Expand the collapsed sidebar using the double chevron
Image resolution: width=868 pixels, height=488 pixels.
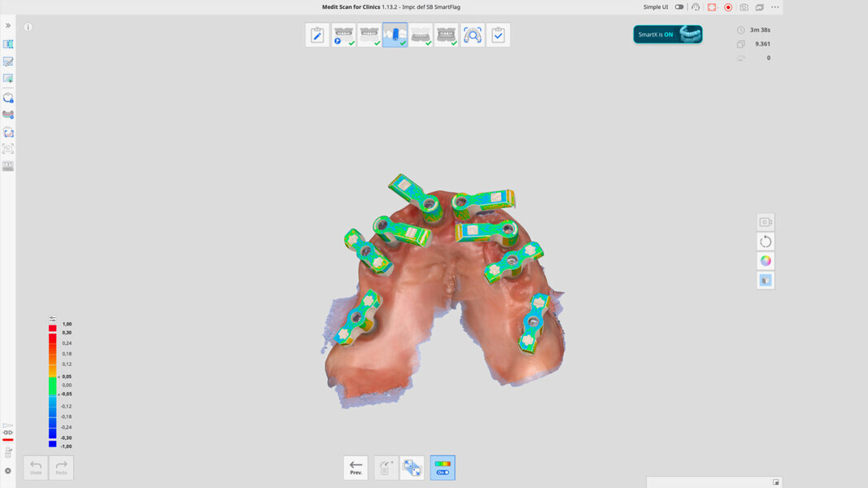tap(8, 24)
